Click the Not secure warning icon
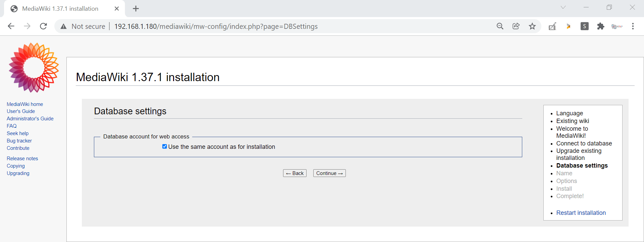 point(63,26)
